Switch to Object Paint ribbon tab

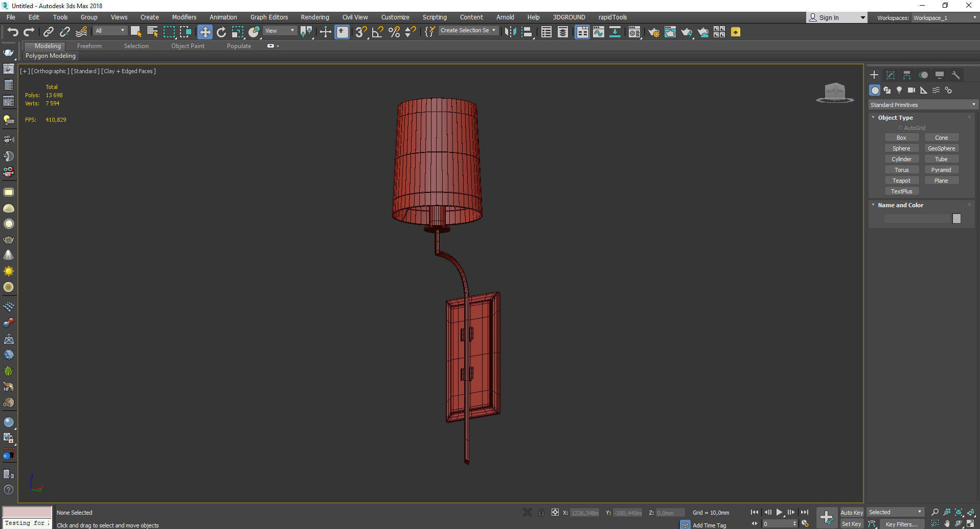[x=188, y=46]
